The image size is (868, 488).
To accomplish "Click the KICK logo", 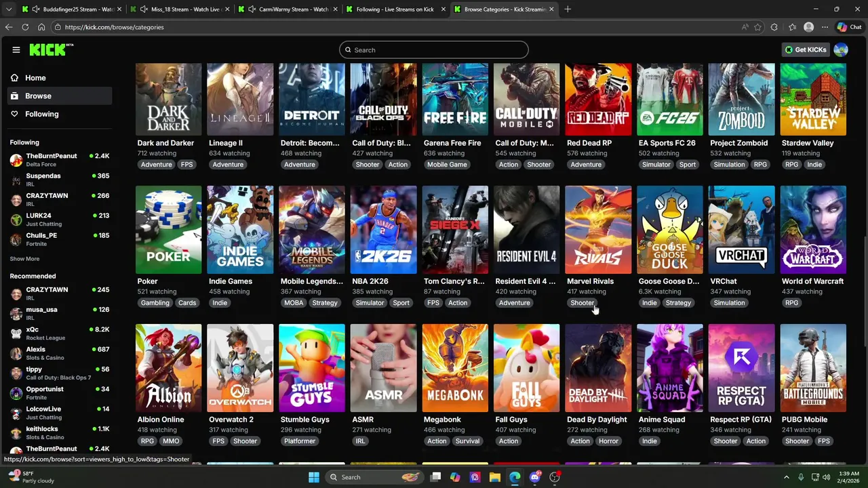I will [51, 49].
